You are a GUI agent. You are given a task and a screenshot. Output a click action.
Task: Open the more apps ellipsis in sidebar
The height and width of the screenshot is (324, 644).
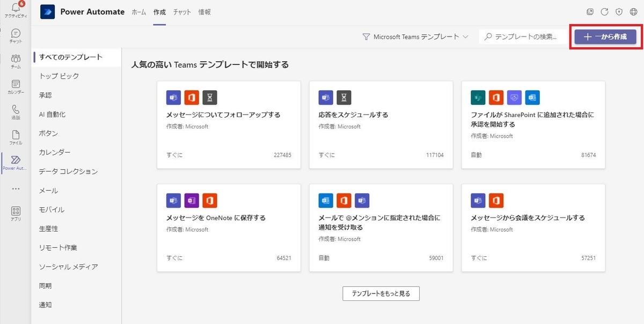tap(16, 189)
